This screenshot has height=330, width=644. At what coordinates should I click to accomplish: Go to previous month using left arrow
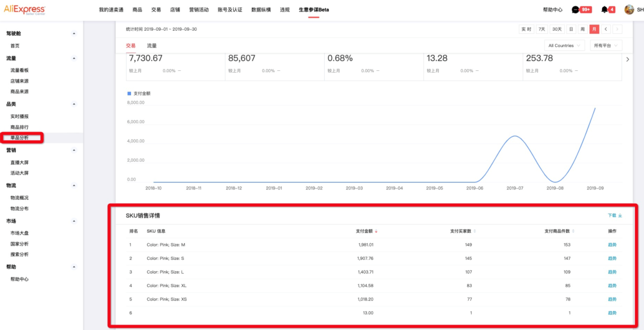pyautogui.click(x=606, y=29)
